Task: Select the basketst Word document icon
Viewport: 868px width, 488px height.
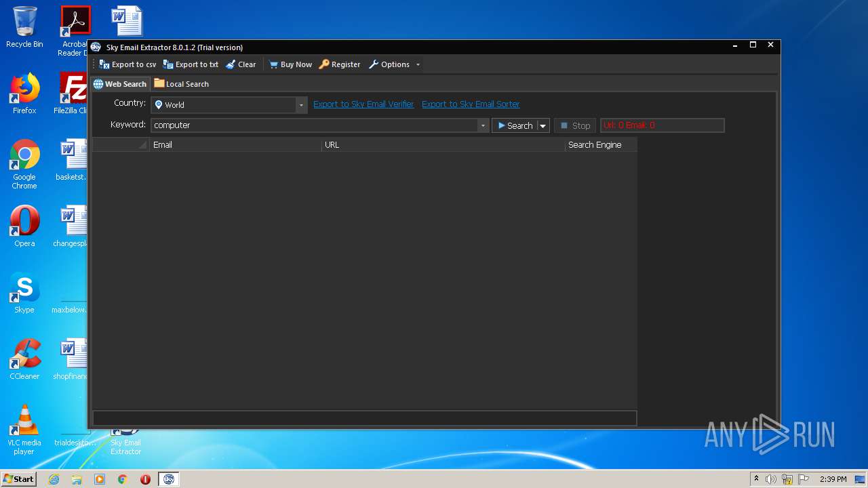Action: tap(72, 160)
